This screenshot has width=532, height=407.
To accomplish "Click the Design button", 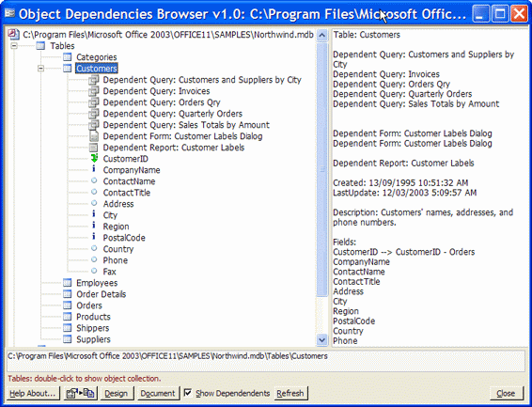I will coord(117,393).
